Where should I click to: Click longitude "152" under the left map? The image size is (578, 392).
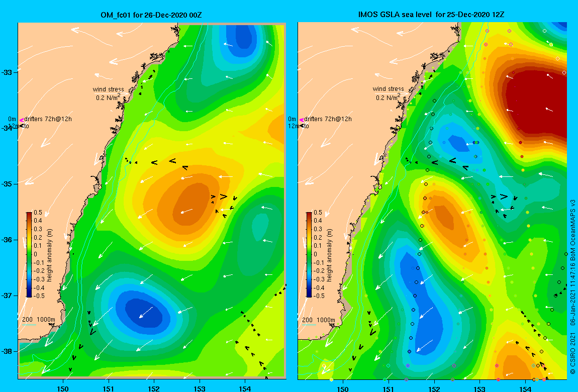pyautogui.click(x=154, y=388)
